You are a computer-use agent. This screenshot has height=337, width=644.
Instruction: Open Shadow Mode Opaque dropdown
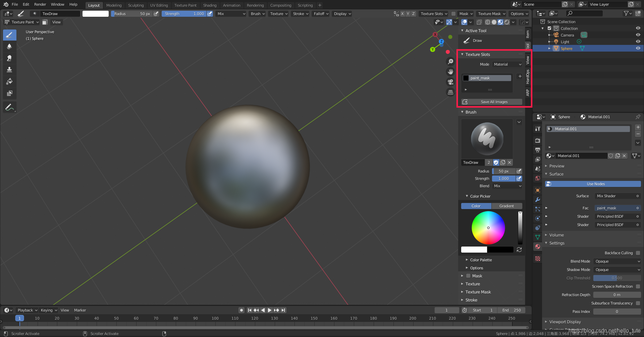point(617,270)
